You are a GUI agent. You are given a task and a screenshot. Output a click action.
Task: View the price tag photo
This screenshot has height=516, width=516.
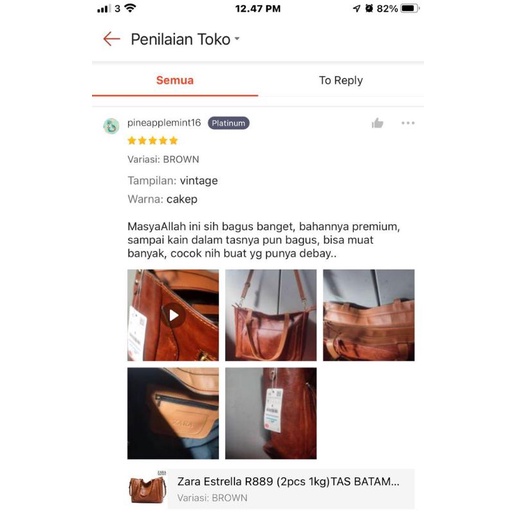pos(271,413)
